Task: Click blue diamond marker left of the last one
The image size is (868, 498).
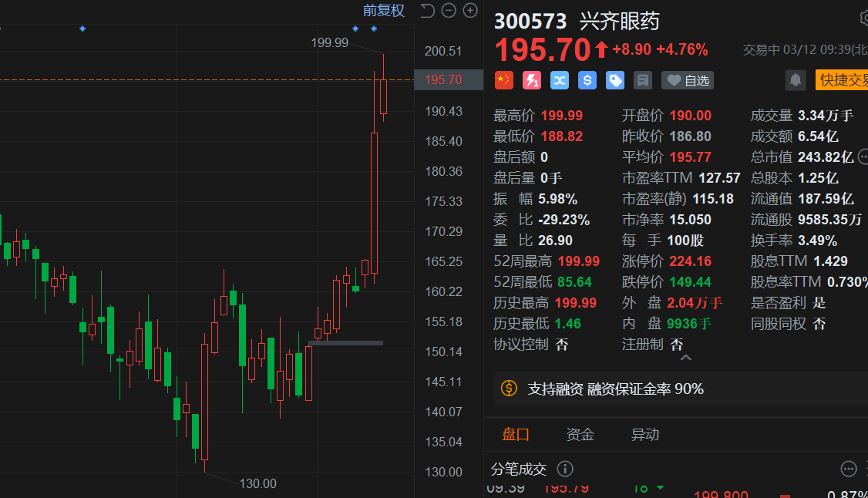Action: pos(355,29)
